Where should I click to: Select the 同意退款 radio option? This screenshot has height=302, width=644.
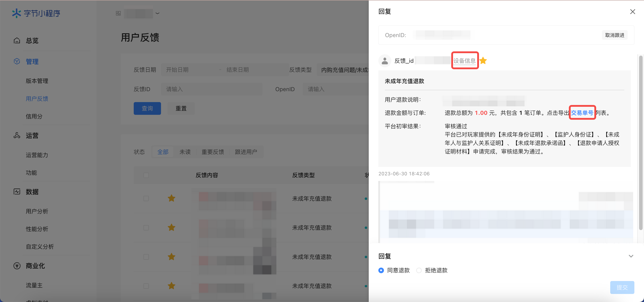click(x=381, y=270)
